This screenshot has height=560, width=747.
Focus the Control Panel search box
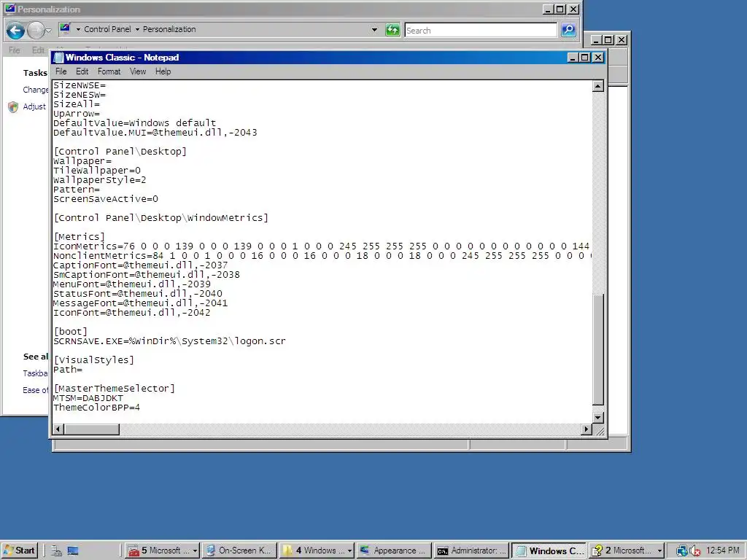(x=481, y=30)
